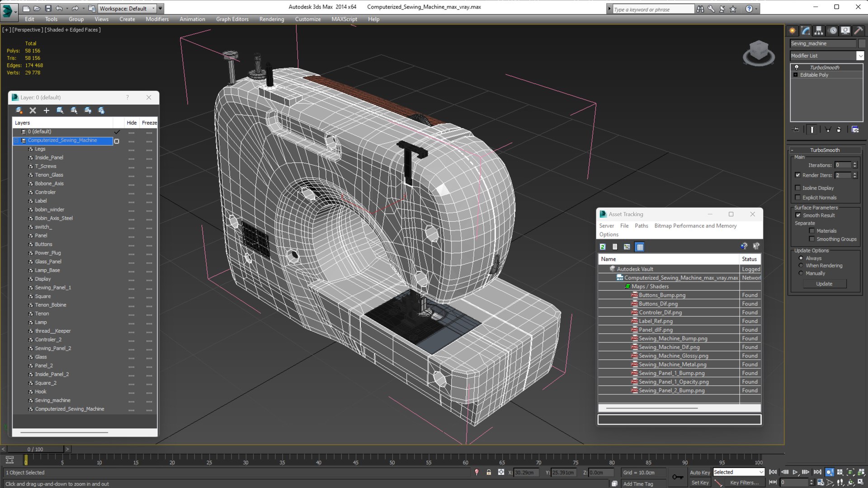Click the Redo arrow icon
868x488 pixels.
[x=75, y=9]
